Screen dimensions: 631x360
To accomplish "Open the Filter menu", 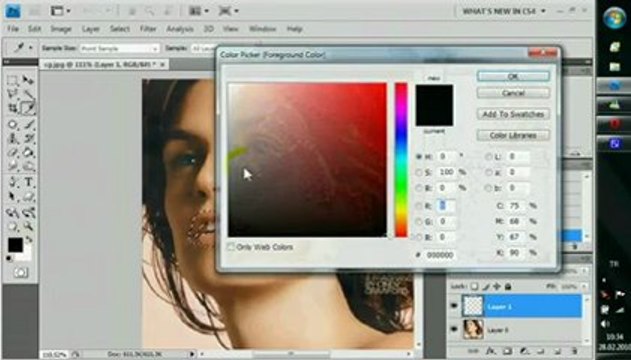I will tap(148, 29).
